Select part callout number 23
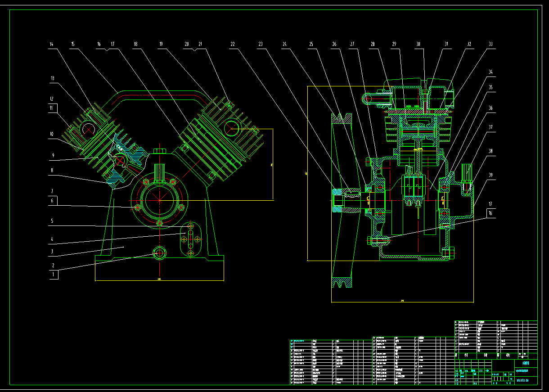 click(x=260, y=44)
